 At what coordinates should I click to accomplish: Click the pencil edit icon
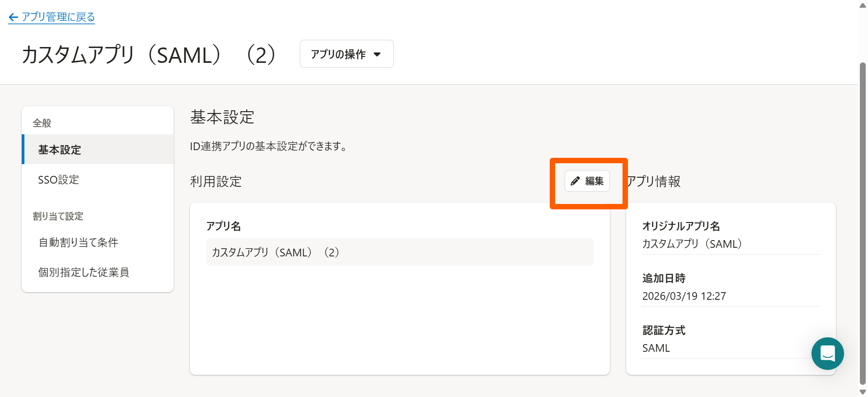(575, 181)
